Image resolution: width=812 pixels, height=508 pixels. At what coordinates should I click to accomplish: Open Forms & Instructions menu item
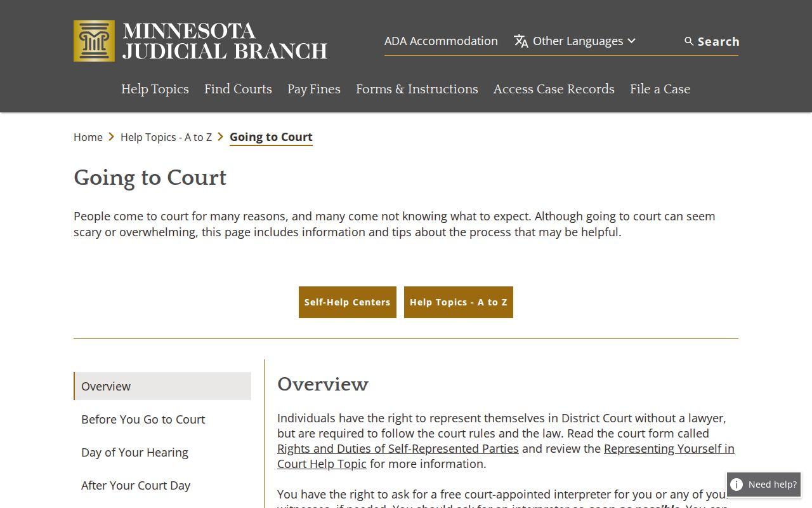(417, 89)
